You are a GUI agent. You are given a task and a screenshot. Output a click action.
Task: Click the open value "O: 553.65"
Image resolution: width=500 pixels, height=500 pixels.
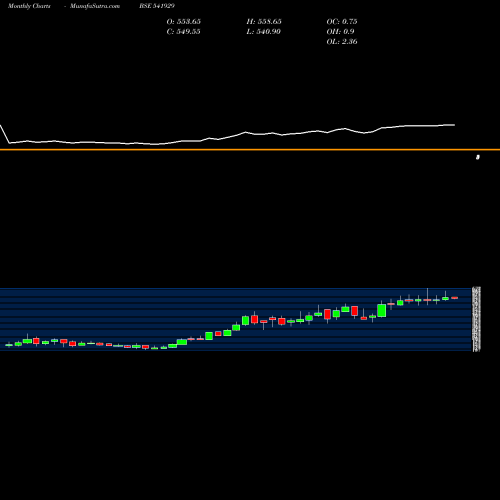(184, 21)
